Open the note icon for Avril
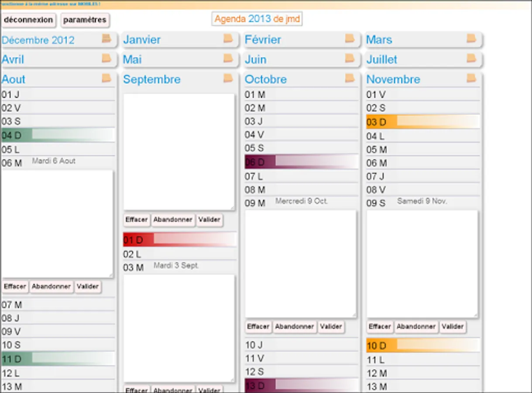Image resolution: width=532 pixels, height=393 pixels. tap(106, 58)
